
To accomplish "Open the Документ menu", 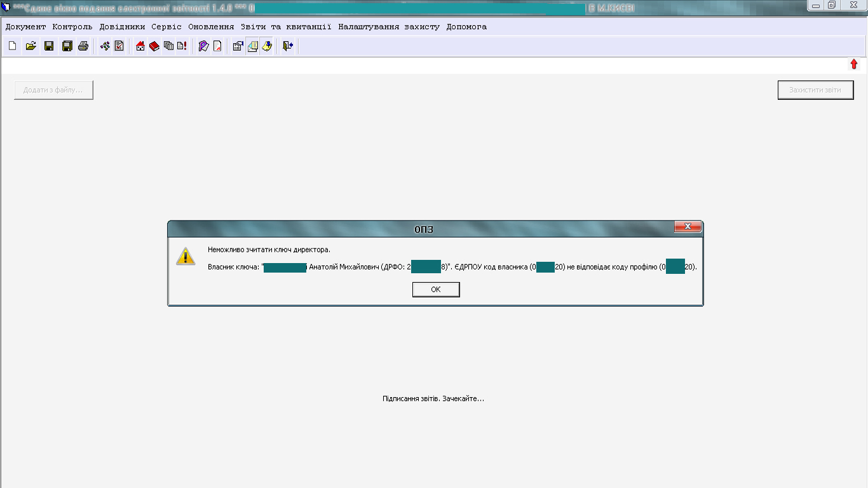I will point(25,27).
